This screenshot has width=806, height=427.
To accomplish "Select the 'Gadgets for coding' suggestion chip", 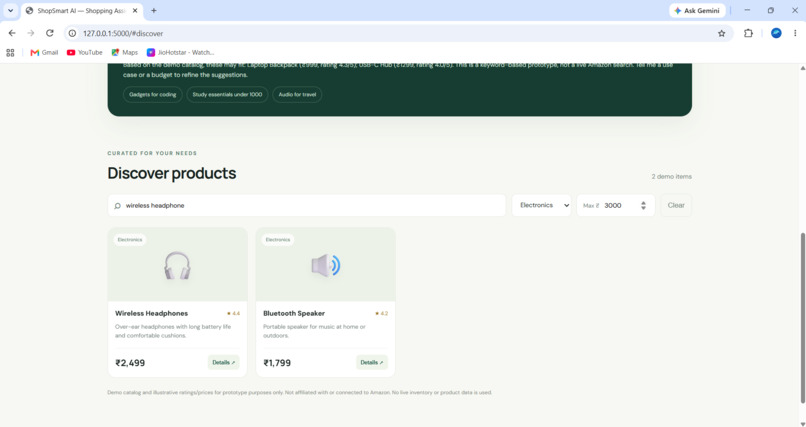I will tap(153, 95).
